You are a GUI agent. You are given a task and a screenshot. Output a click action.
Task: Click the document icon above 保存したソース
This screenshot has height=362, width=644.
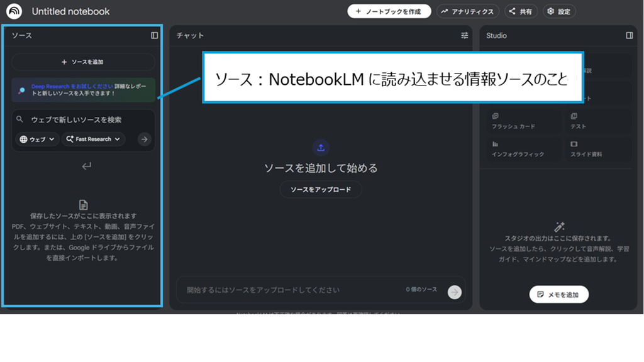pyautogui.click(x=84, y=205)
